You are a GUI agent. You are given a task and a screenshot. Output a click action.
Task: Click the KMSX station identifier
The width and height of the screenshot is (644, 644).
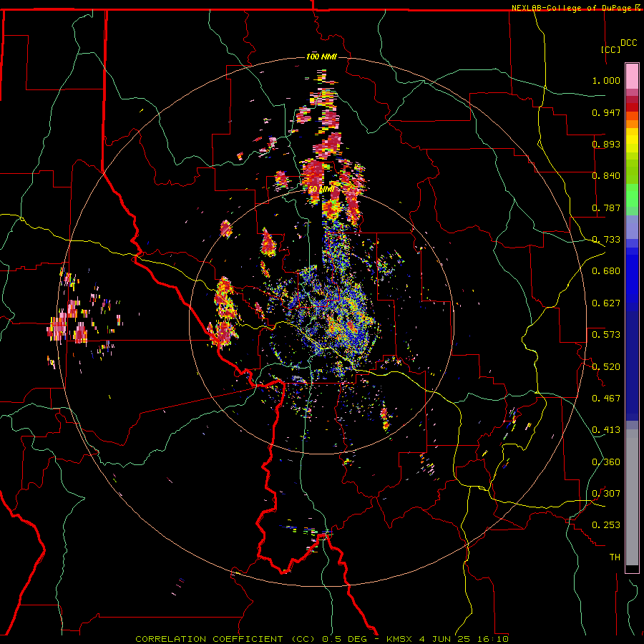pyautogui.click(x=400, y=639)
